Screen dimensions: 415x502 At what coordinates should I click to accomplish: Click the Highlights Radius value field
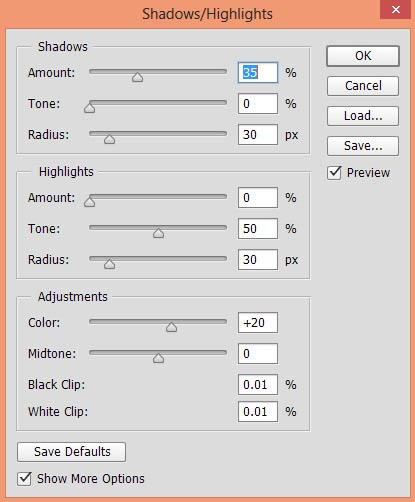point(258,260)
